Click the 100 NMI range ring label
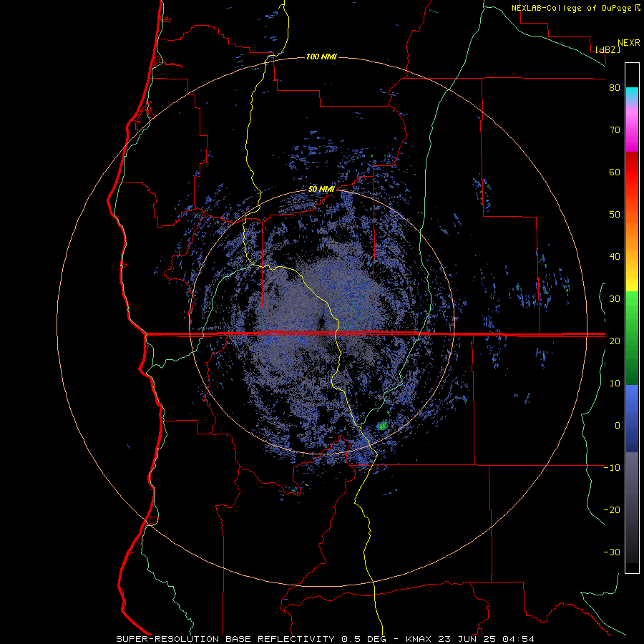The width and height of the screenshot is (644, 644). point(321,57)
